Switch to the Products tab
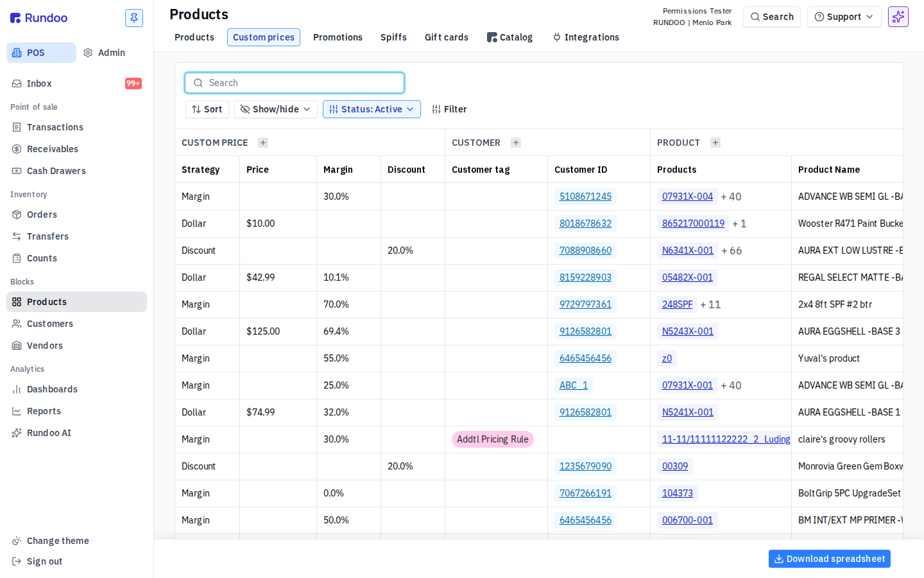This screenshot has height=578, width=924. (x=194, y=37)
